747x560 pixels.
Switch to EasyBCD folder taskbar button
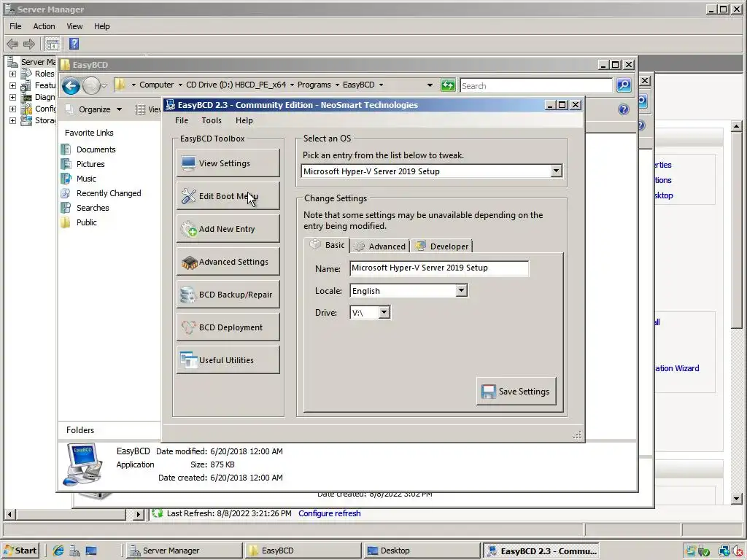tap(303, 551)
